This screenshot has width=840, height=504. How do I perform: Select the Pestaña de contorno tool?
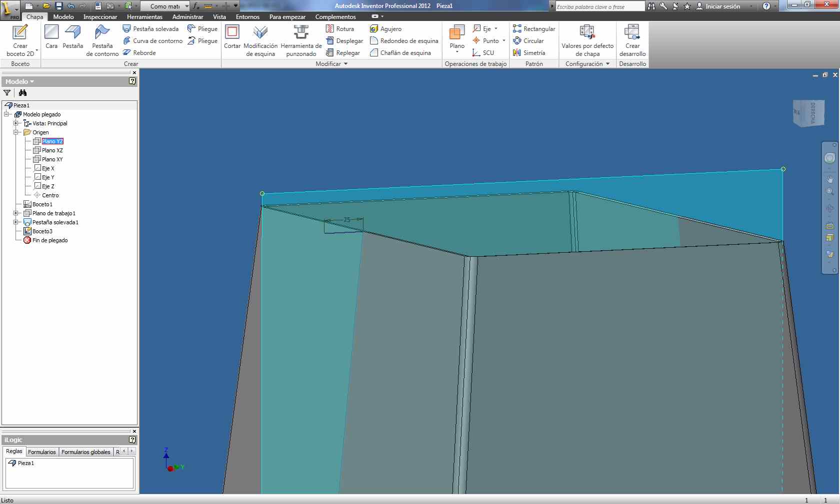[x=102, y=40]
